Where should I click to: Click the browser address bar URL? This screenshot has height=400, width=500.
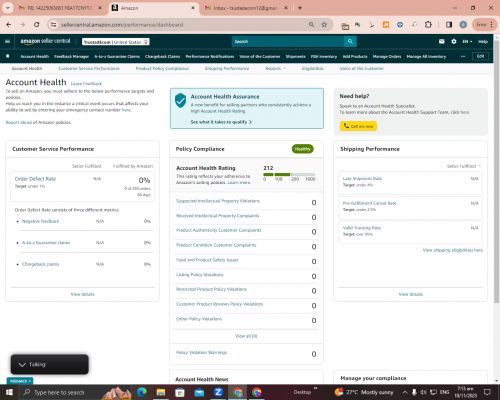[x=122, y=25]
